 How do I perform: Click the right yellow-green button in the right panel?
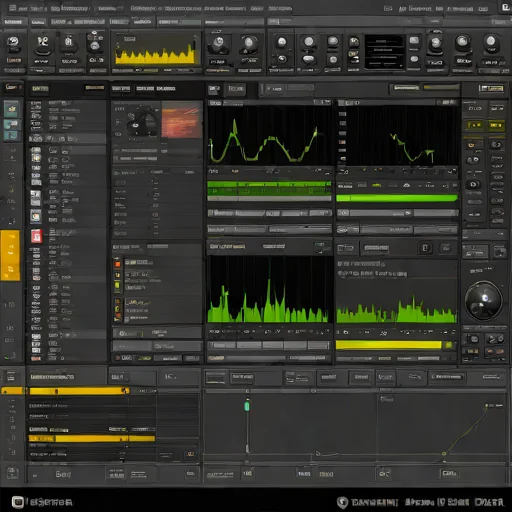(496, 125)
